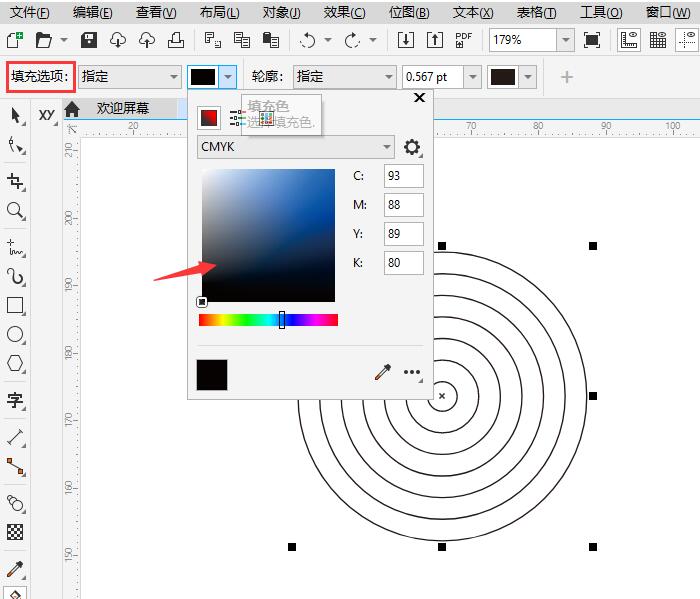Publish to PDF icon
The width and height of the screenshot is (700, 599).
[463, 40]
